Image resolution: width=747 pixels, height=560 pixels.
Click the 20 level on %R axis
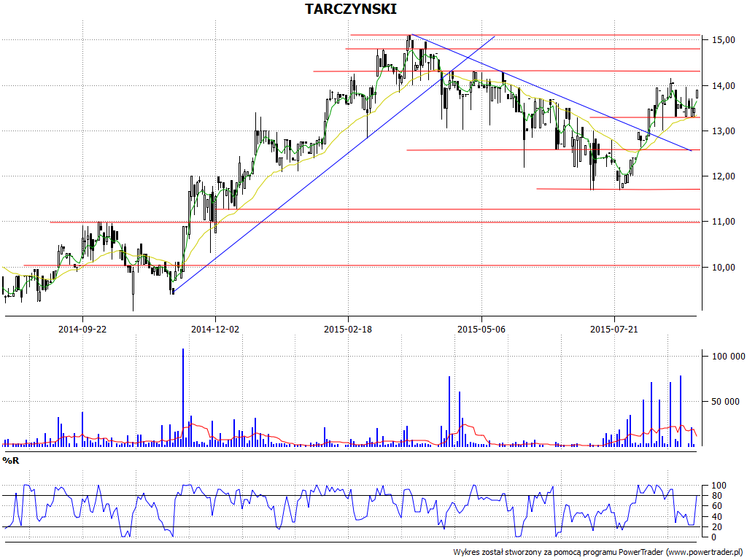(x=716, y=526)
